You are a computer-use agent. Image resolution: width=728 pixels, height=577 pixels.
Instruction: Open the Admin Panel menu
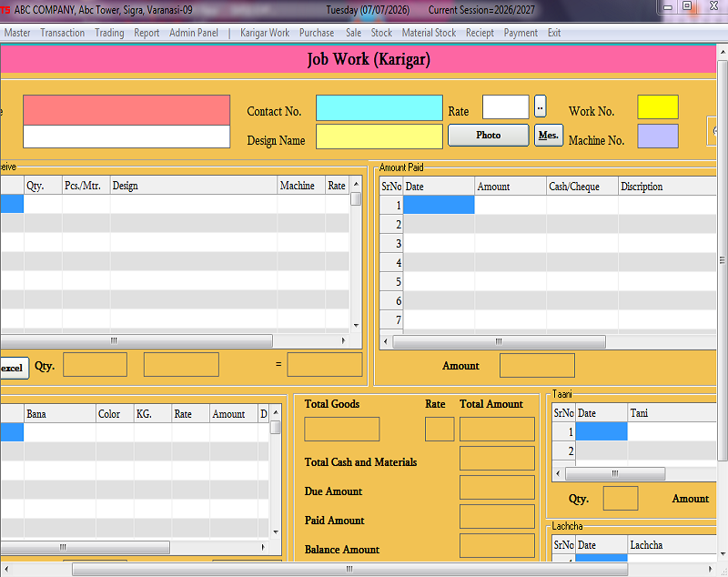click(194, 33)
